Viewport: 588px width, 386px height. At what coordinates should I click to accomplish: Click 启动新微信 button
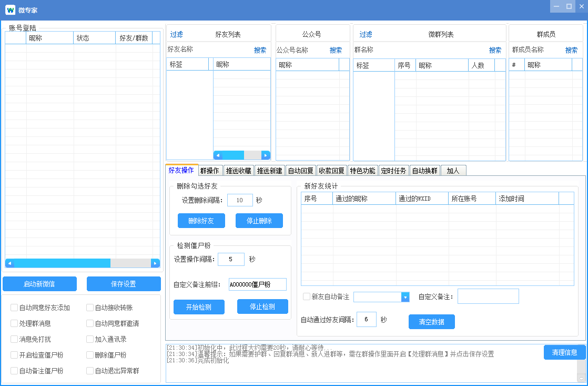tap(40, 284)
